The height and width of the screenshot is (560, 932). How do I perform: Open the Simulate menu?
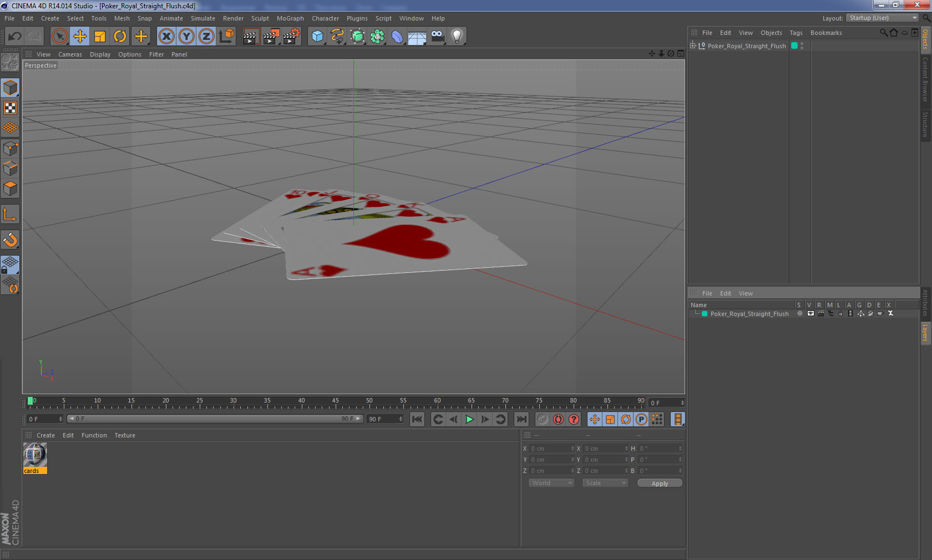click(x=203, y=18)
